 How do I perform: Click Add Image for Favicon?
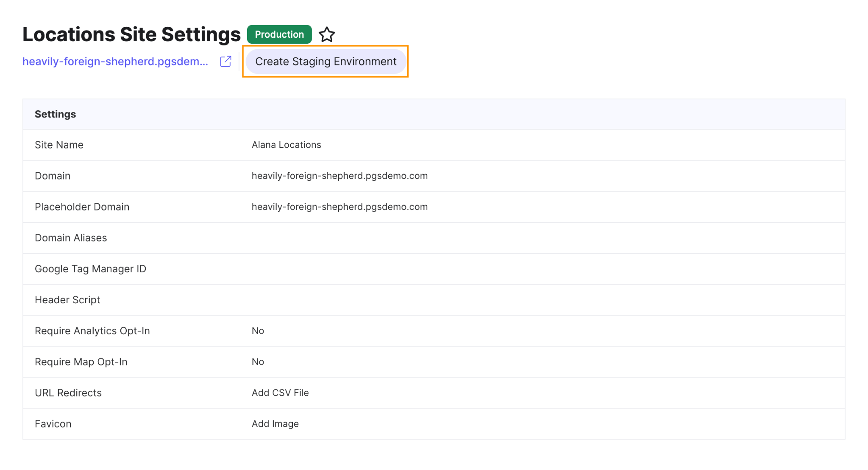coord(275,424)
